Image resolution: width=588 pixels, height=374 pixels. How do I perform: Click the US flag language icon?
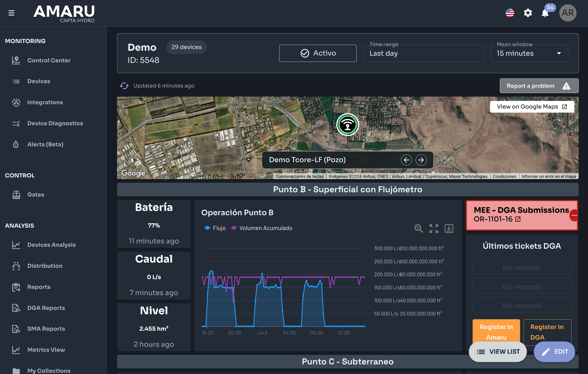pyautogui.click(x=510, y=13)
